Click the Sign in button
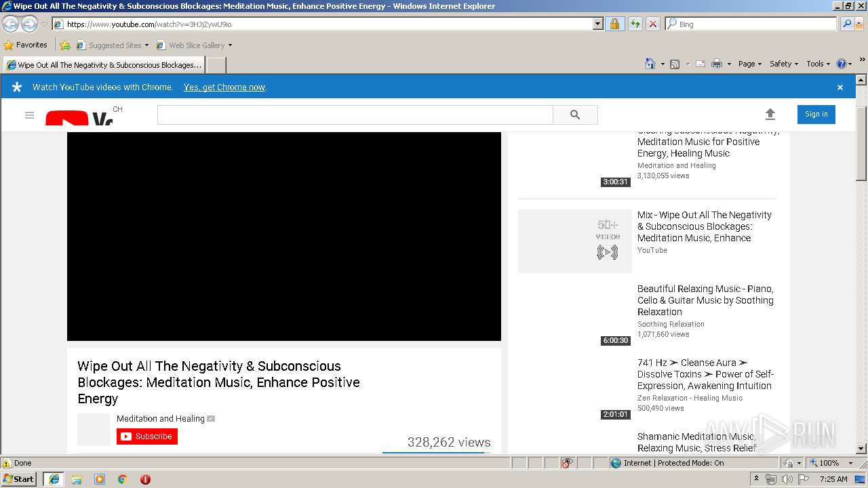 tap(816, 115)
